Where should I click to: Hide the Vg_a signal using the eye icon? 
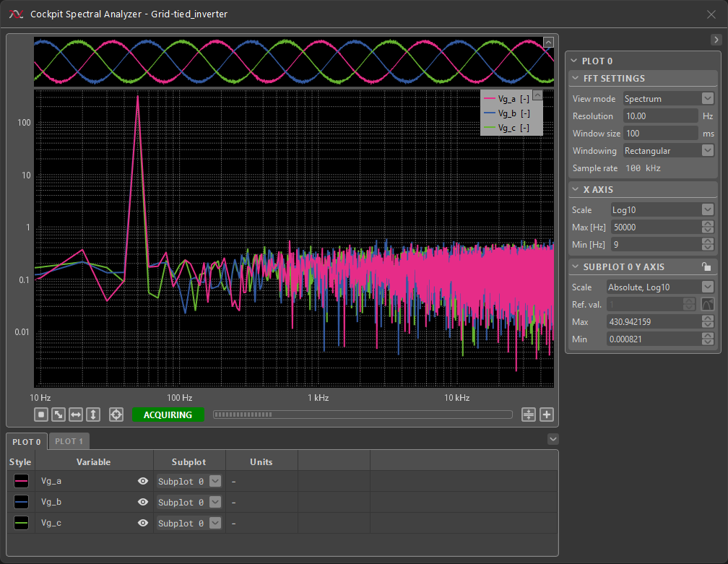pyautogui.click(x=143, y=481)
